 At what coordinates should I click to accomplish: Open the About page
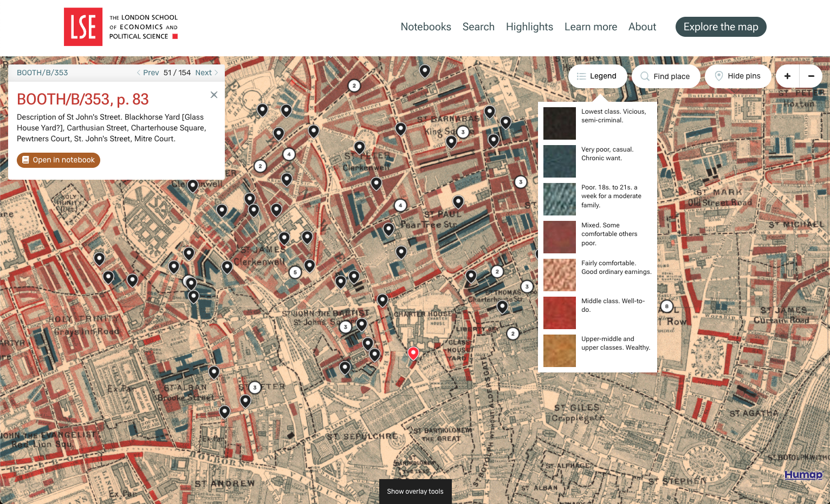pyautogui.click(x=642, y=27)
